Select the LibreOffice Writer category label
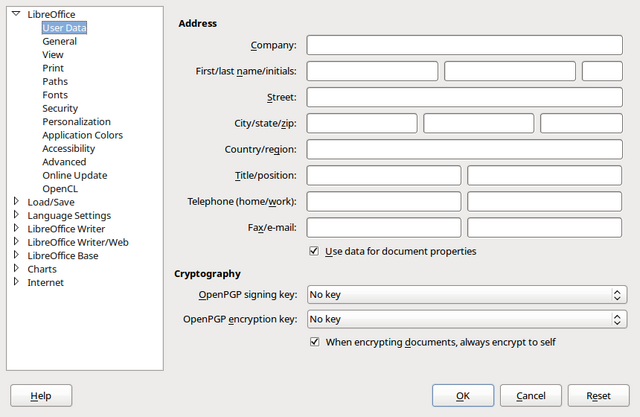 point(66,229)
